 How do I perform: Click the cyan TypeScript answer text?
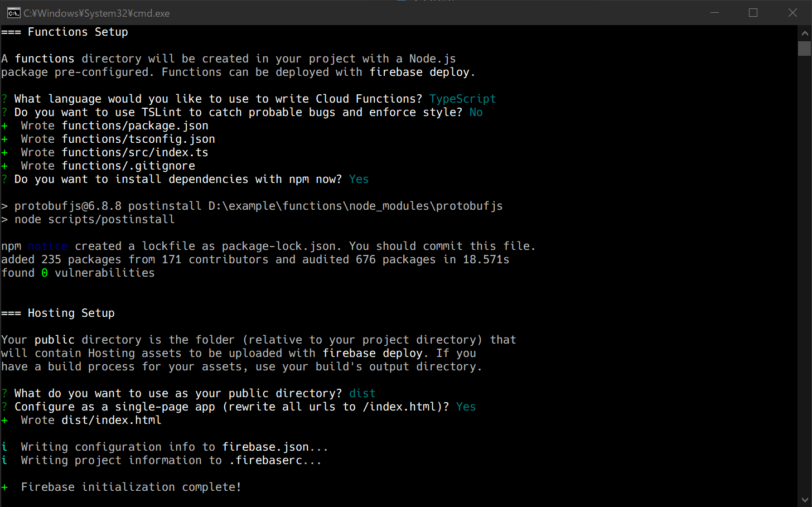462,99
